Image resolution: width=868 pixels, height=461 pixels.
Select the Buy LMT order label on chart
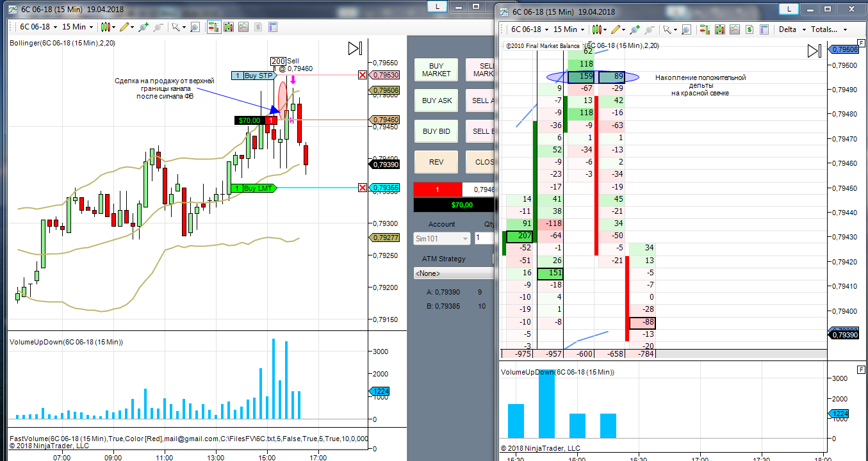[254, 188]
